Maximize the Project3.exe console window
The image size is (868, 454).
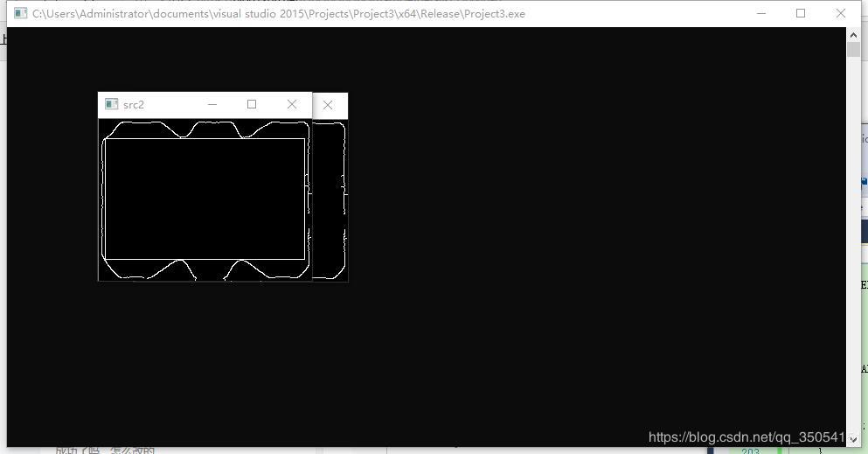pos(801,13)
